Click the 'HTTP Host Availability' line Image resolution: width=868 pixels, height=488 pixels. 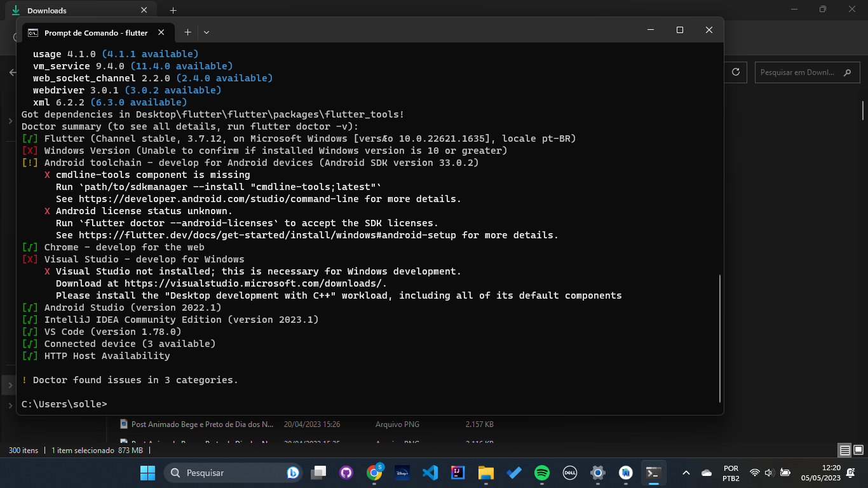[x=96, y=356]
